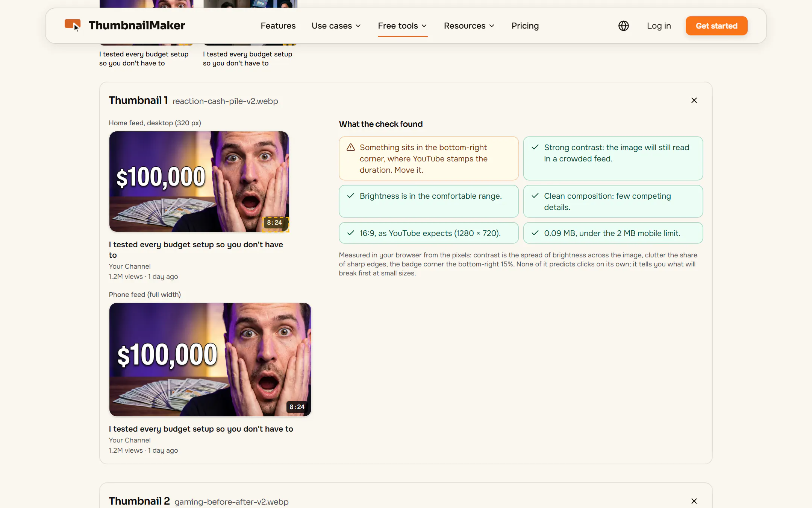Click the 'Strong contrast' result text
Image resolution: width=812 pixels, height=508 pixels.
[x=617, y=153]
